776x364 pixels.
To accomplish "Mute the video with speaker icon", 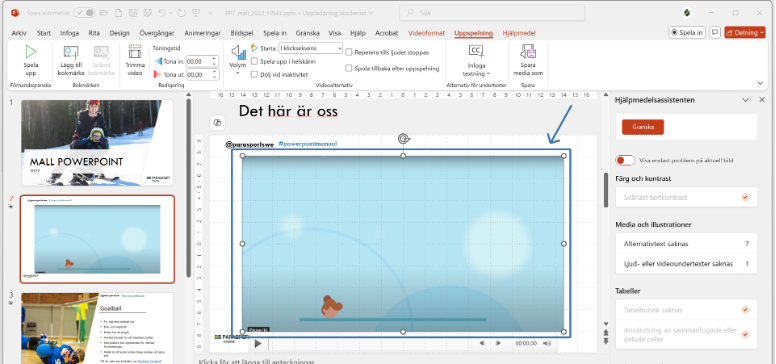I will (x=547, y=343).
